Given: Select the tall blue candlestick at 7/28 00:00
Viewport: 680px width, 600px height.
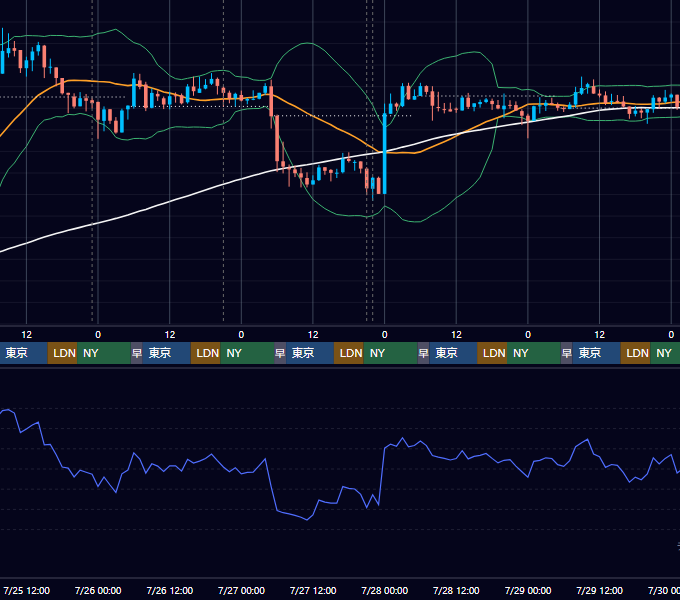Looking at the screenshot, I should 384,152.
